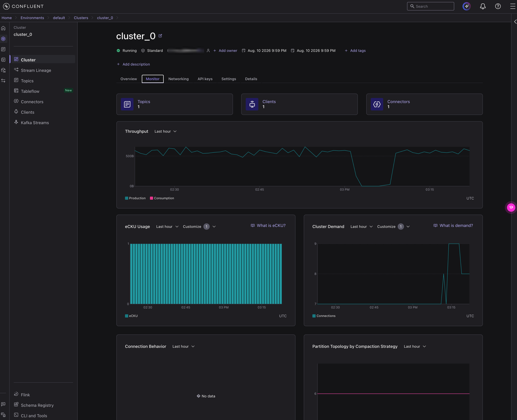Open eCKU Usage Last hour dropdown
Image resolution: width=517 pixels, height=420 pixels.
pyautogui.click(x=167, y=227)
